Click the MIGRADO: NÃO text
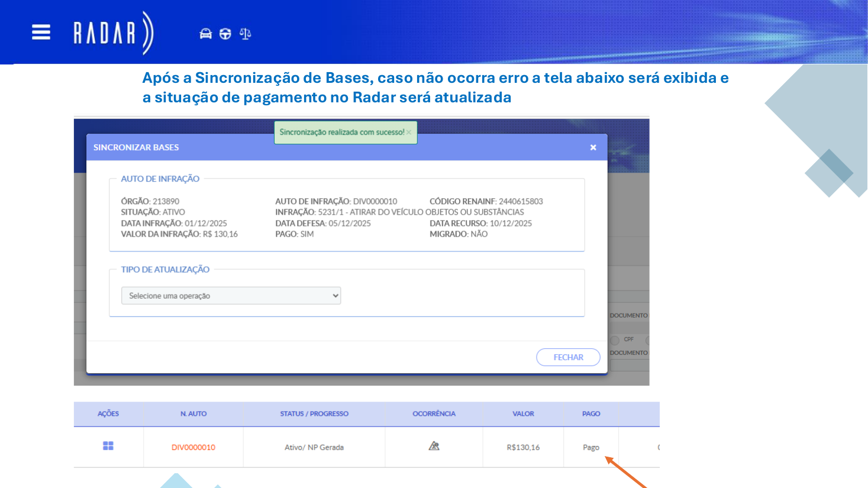Viewport: 868px width, 488px height. (x=459, y=234)
